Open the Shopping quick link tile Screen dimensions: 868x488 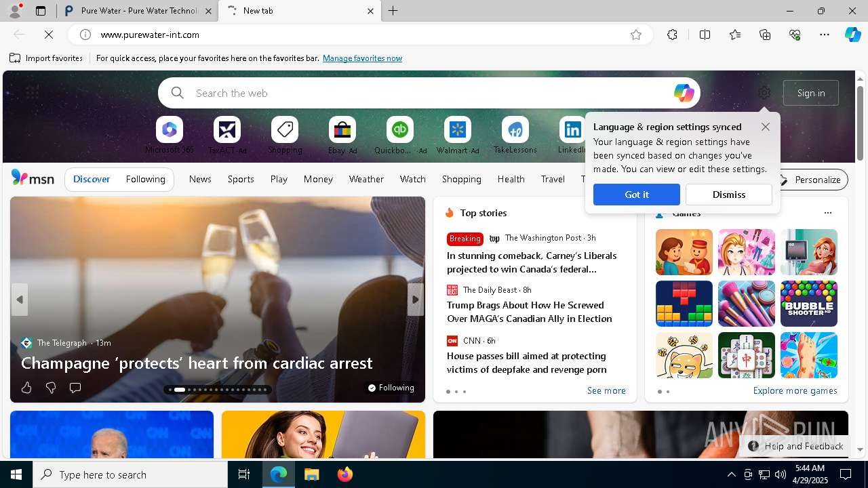pyautogui.click(x=285, y=136)
